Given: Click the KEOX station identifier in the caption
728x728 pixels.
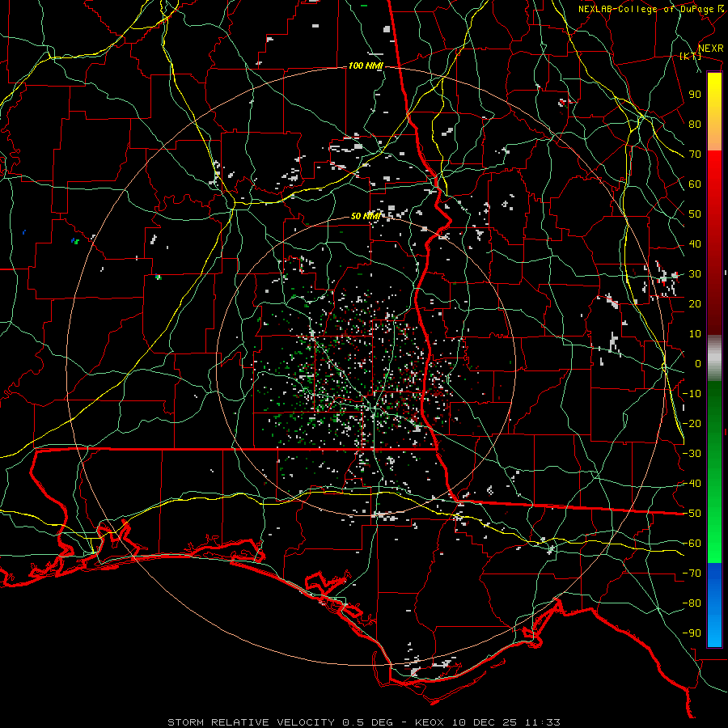Looking at the screenshot, I should point(430,722).
